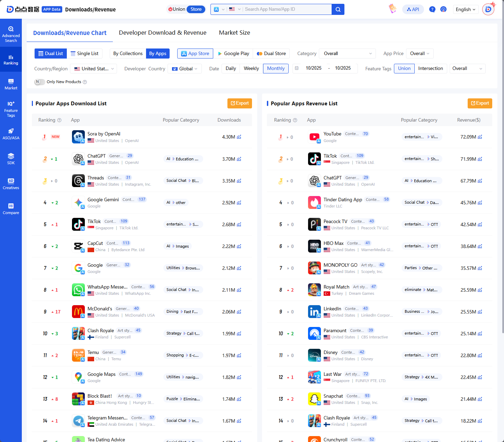Screen dimensions: 504x442
Task: Click the Ranking help icon in download list
Action: coord(59,120)
